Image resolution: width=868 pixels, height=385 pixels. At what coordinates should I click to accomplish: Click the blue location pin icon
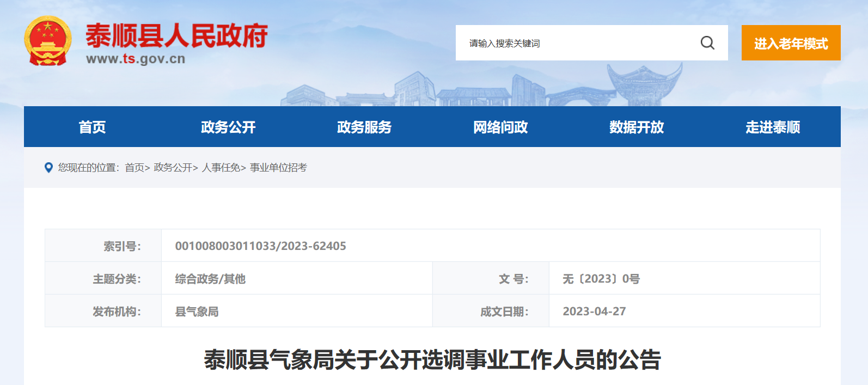click(x=48, y=168)
